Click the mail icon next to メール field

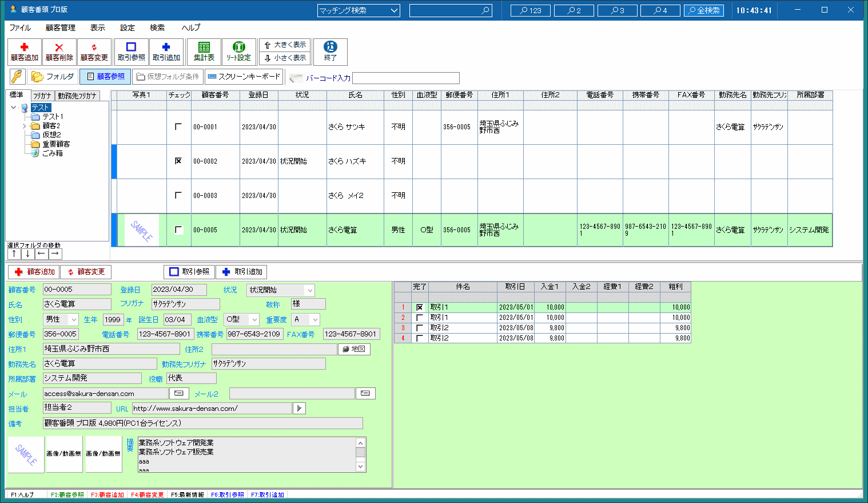tap(179, 393)
